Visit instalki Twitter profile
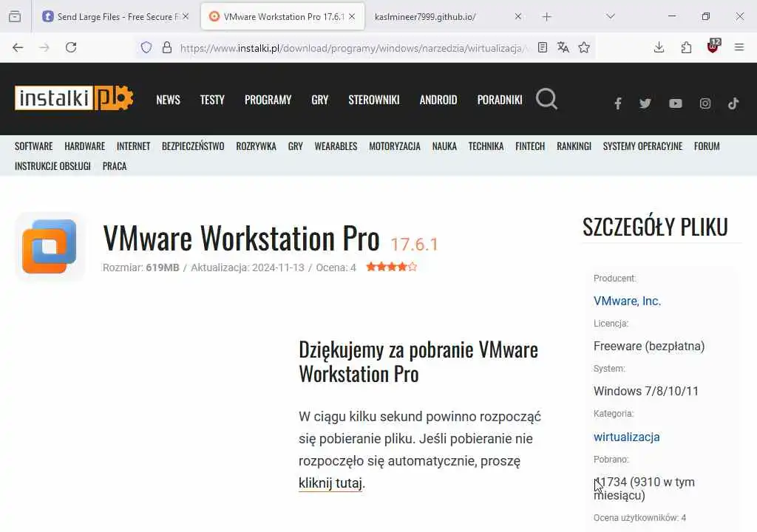 click(x=645, y=103)
